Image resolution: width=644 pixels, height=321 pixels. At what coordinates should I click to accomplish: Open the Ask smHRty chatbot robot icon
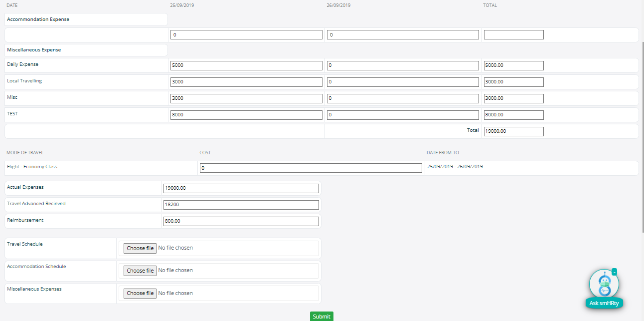pyautogui.click(x=604, y=285)
